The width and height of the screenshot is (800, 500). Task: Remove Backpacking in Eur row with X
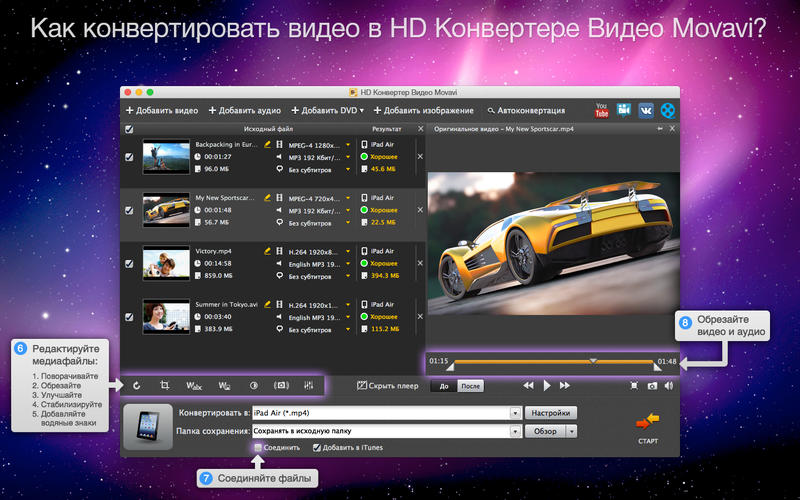420,157
